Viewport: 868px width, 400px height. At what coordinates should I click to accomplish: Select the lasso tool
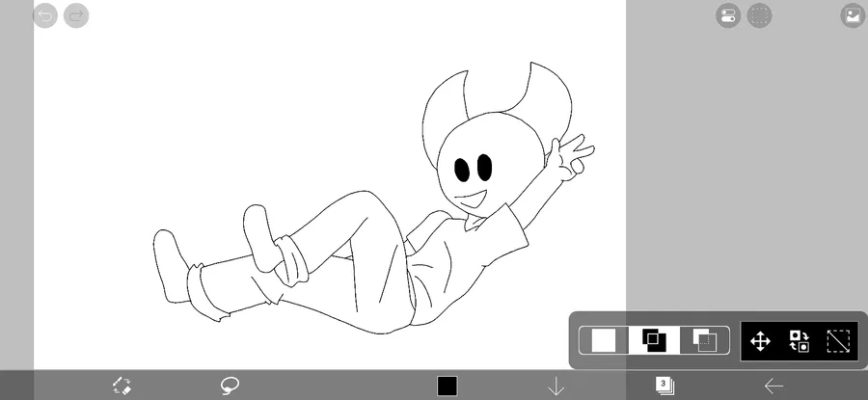(230, 386)
